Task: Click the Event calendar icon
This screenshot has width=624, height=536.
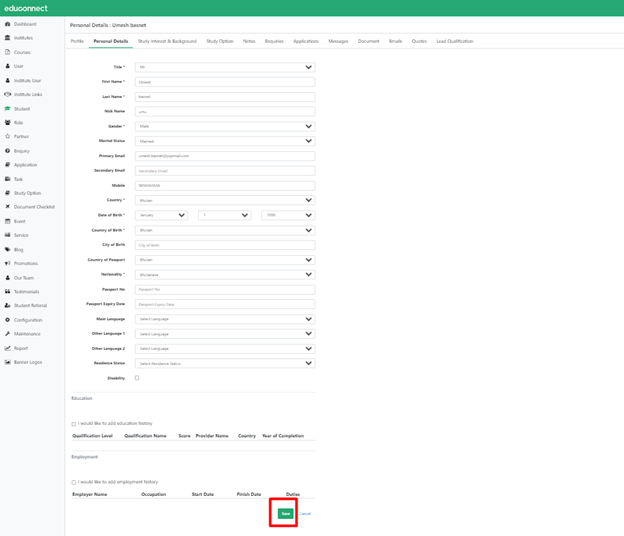Action: [x=7, y=221]
